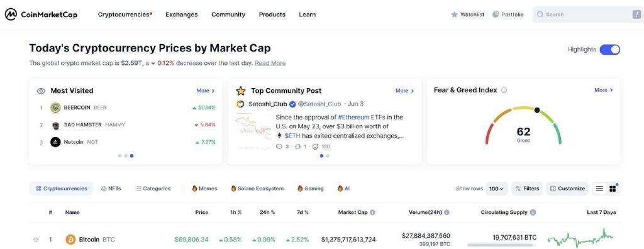The height and width of the screenshot is (249, 644).
Task: Open the Exchanges menu
Action: 182,14
